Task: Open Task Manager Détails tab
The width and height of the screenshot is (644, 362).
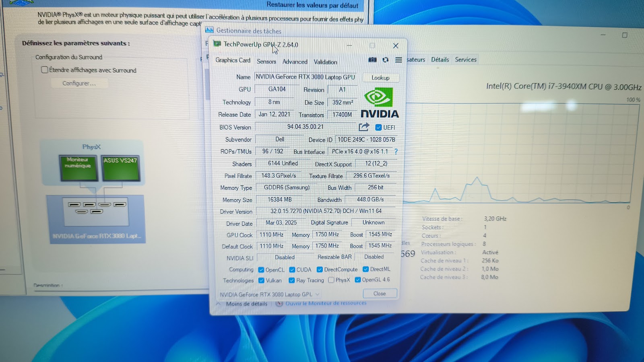Action: click(440, 60)
